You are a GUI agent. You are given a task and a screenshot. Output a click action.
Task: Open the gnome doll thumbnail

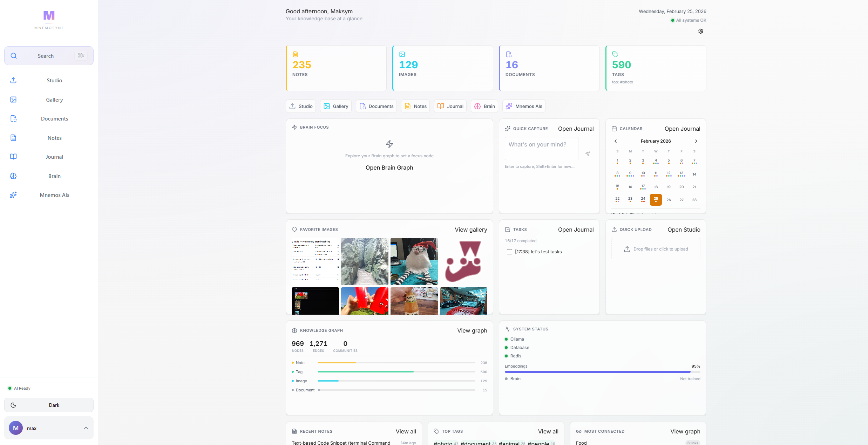click(414, 262)
